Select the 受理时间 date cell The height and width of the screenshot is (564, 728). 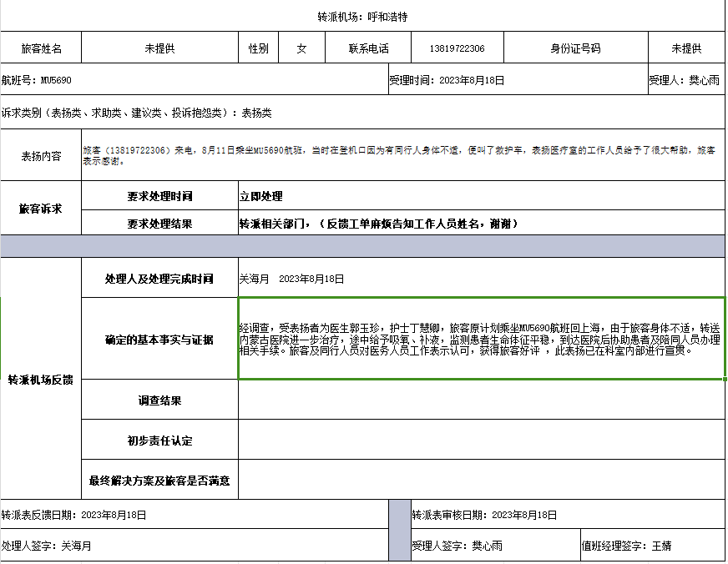[517, 81]
